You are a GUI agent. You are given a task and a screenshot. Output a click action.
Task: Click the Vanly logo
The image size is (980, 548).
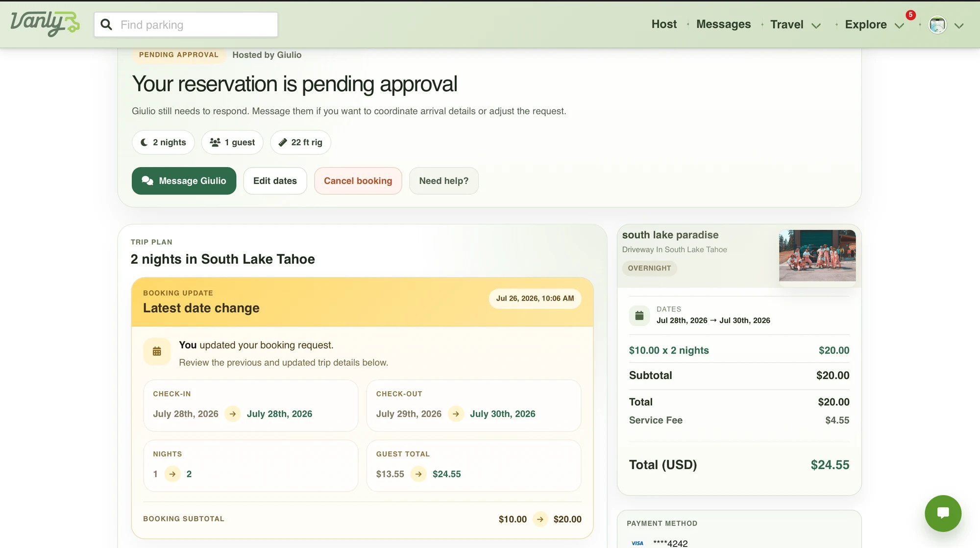45,24
